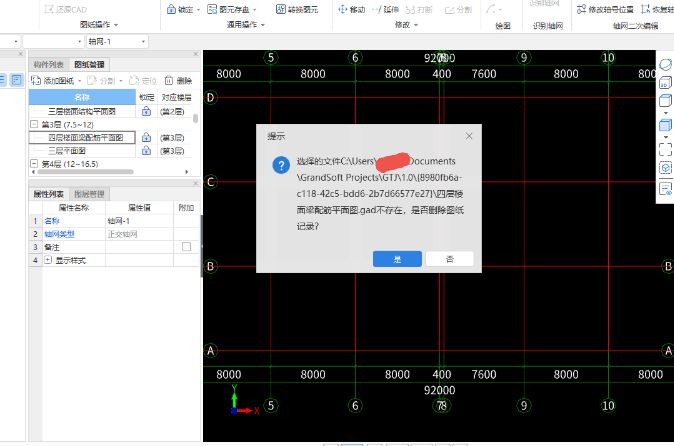Toggle lock icon for 三层楼面结构平面图
The image size is (674, 446).
coord(147,112)
